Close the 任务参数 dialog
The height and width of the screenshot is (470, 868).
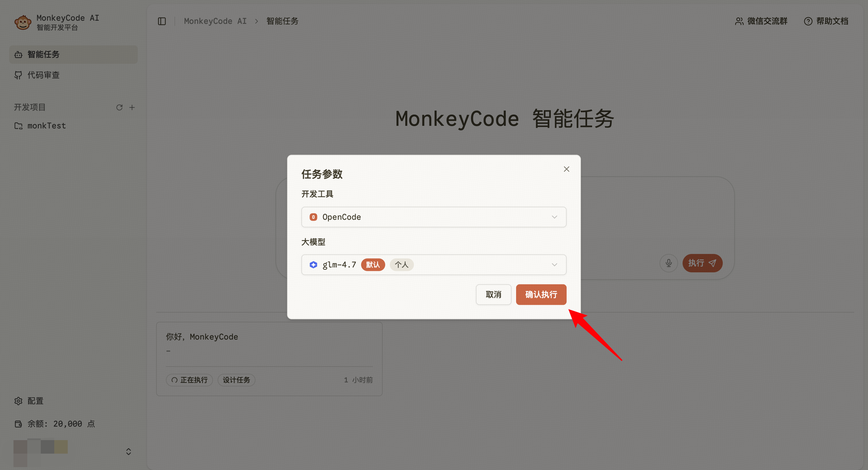pos(566,169)
